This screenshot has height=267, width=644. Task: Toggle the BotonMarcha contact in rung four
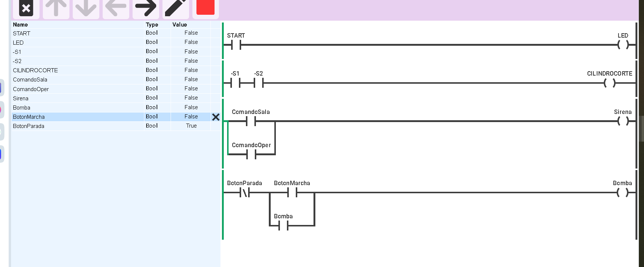(x=292, y=192)
